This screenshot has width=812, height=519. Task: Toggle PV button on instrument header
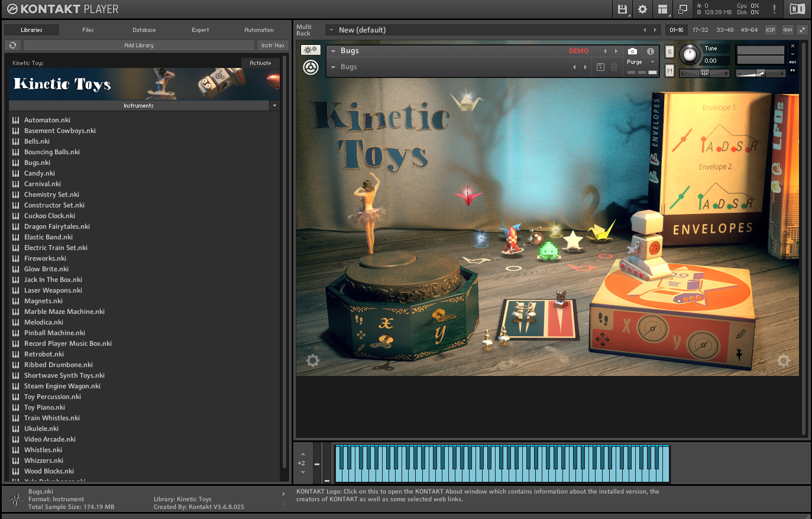click(792, 71)
